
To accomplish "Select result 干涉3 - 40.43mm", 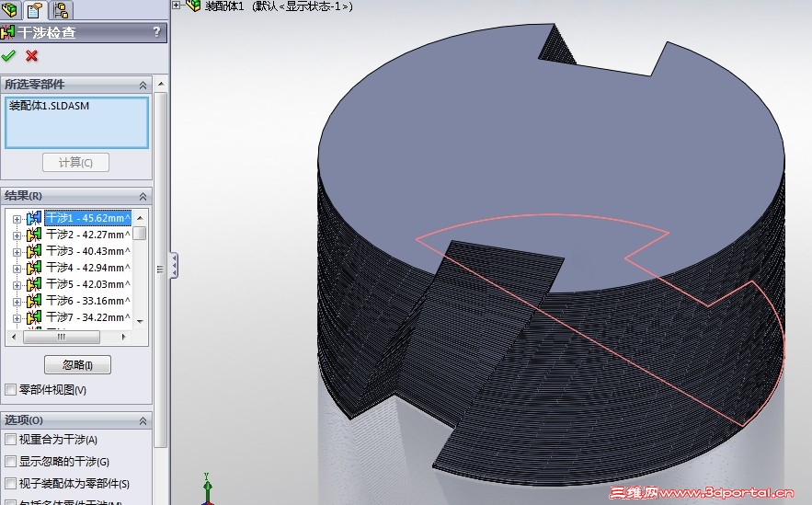I will point(88,251).
